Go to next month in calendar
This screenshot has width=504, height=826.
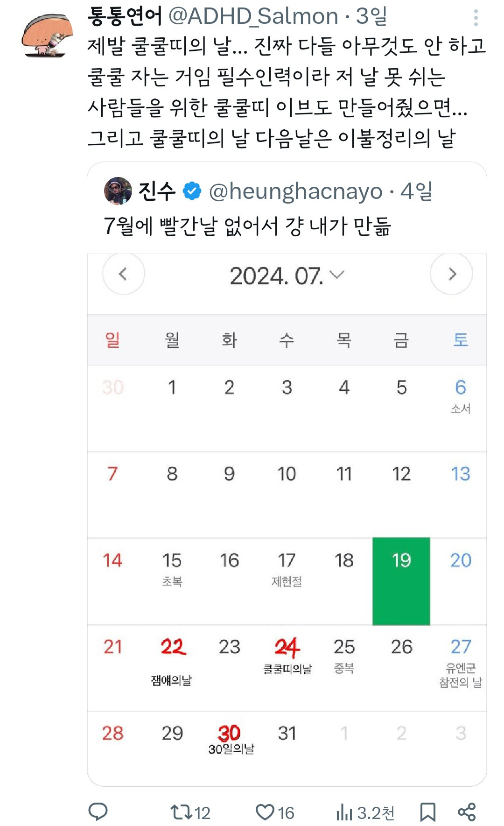(451, 274)
